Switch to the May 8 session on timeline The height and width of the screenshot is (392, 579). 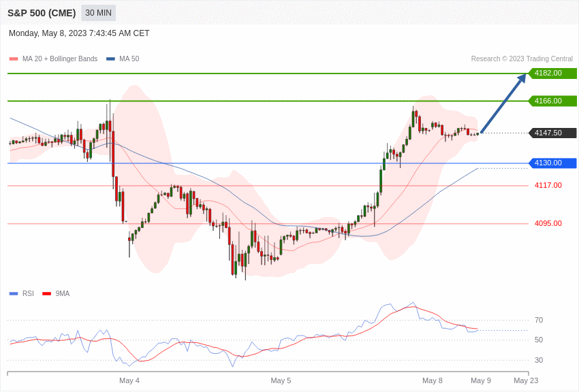point(433,380)
